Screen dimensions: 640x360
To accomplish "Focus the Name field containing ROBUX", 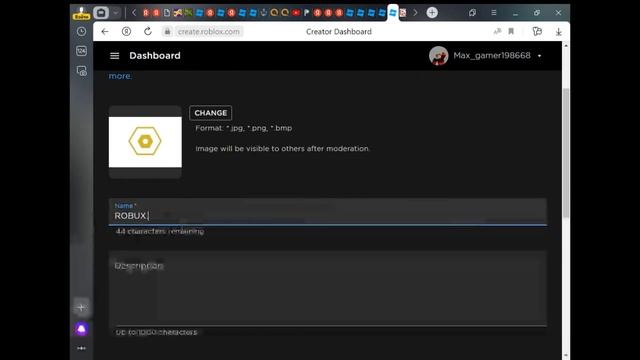I will point(327,212).
